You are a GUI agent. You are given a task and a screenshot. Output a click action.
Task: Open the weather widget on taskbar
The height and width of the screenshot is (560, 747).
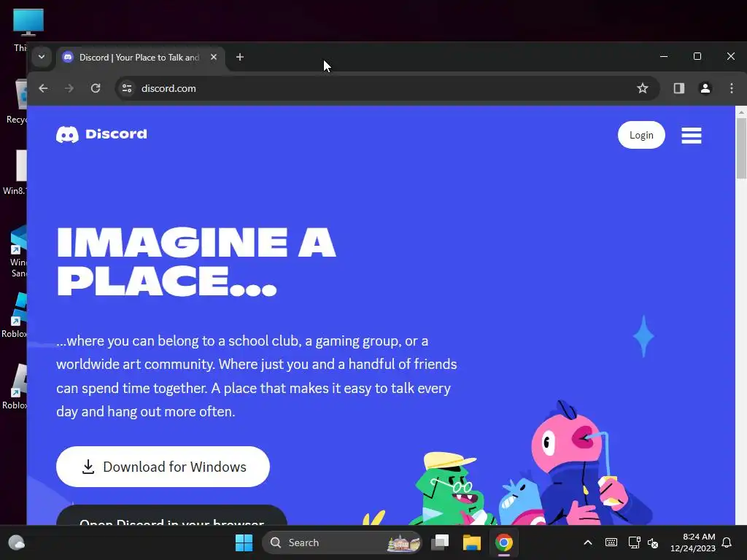point(17,542)
